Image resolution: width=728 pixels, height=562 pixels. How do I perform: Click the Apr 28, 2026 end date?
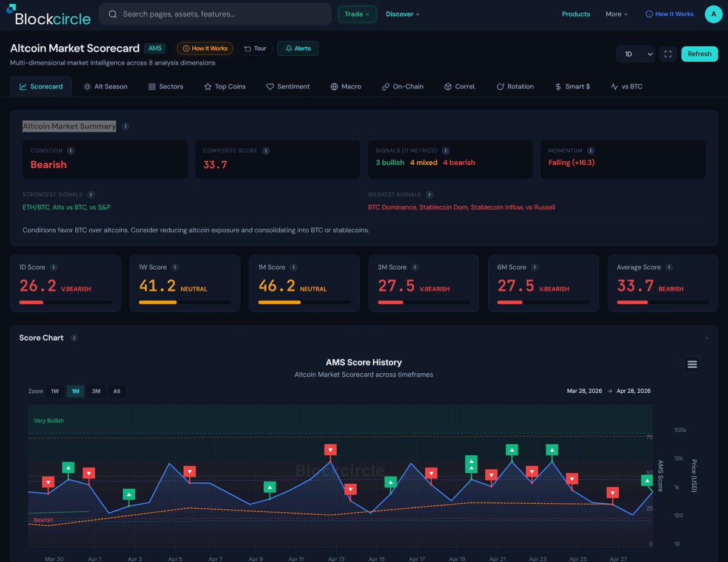tap(633, 391)
